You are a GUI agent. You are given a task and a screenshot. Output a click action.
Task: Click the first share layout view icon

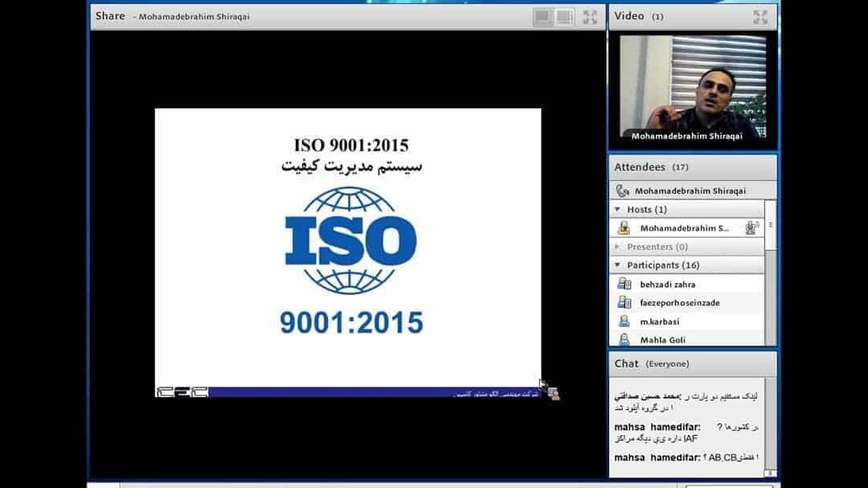pos(542,17)
